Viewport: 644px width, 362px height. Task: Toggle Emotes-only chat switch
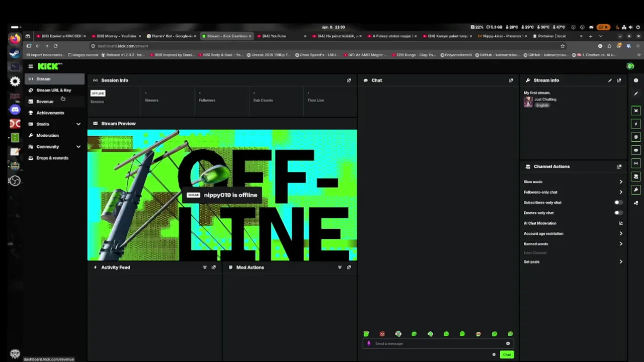[x=618, y=213]
